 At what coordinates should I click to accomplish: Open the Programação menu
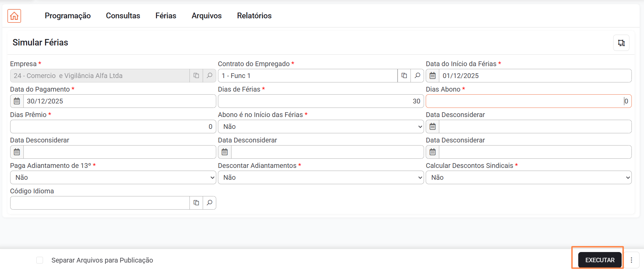pyautogui.click(x=67, y=16)
